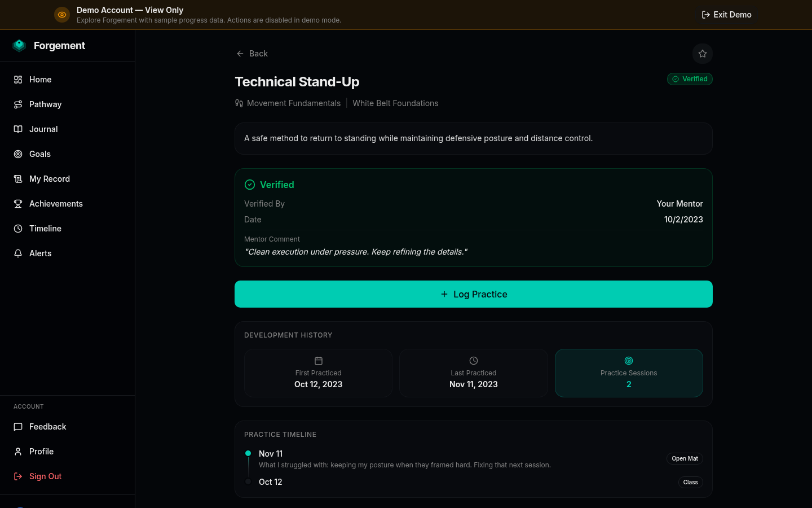The width and height of the screenshot is (812, 508).
Task: Click the 10/2/2023 verification date
Action: click(x=683, y=220)
